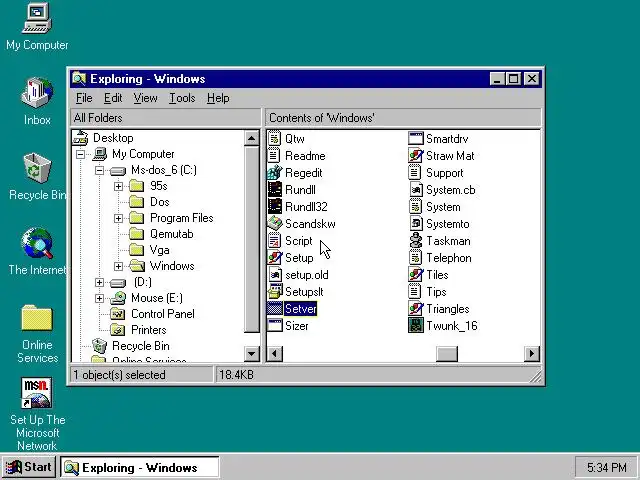
Task: Select the setup.old file icon
Action: 274,275
